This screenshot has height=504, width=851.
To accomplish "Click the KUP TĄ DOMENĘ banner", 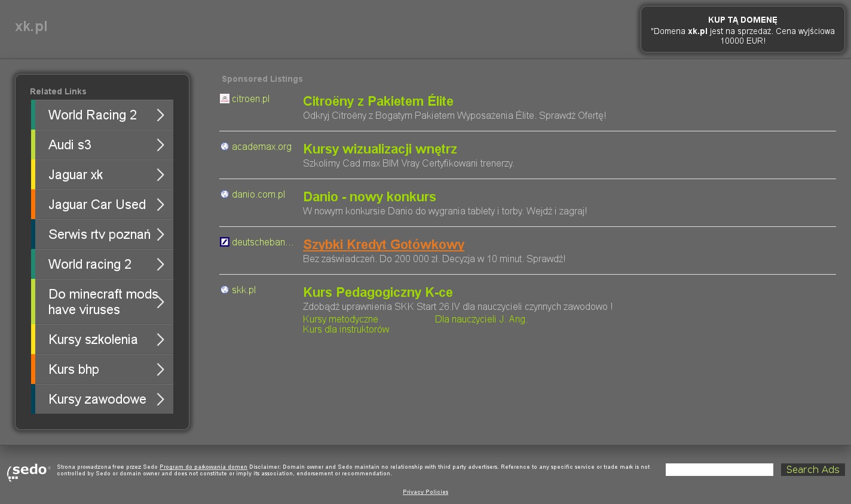I will point(743,29).
